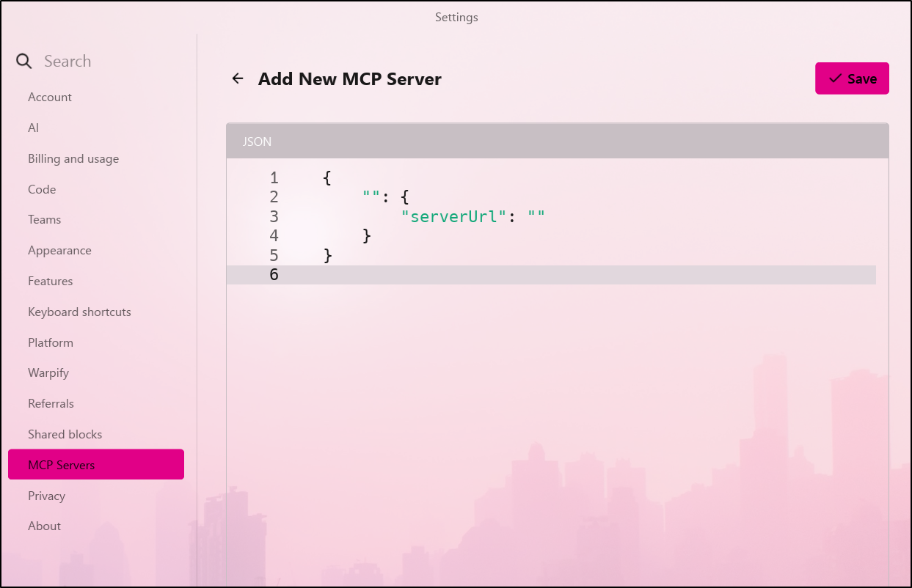The height and width of the screenshot is (588, 912).
Task: Open the Privacy settings
Action: [47, 496]
